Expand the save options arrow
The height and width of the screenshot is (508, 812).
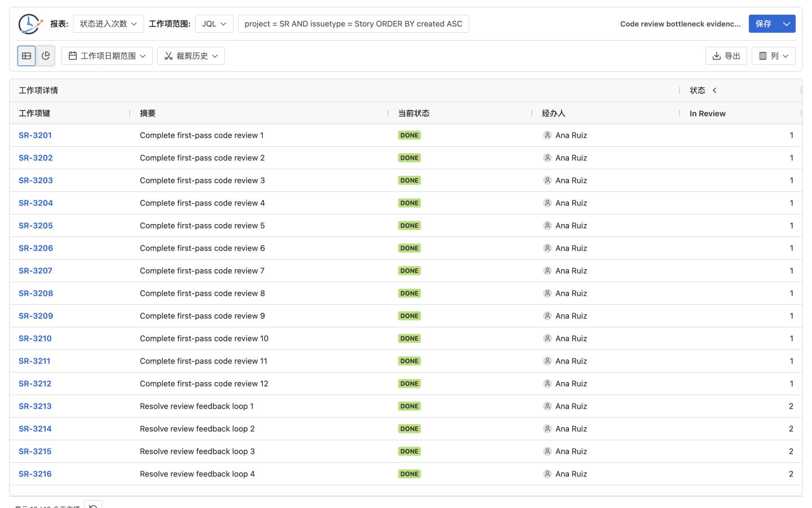(x=787, y=24)
